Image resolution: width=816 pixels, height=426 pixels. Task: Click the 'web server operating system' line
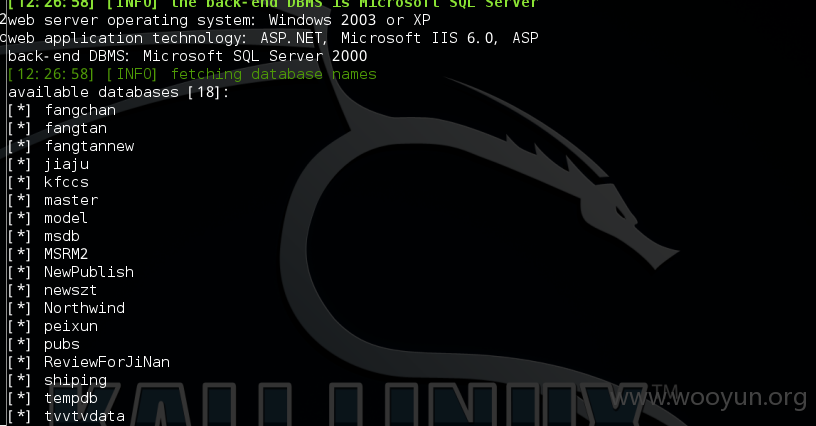219,20
